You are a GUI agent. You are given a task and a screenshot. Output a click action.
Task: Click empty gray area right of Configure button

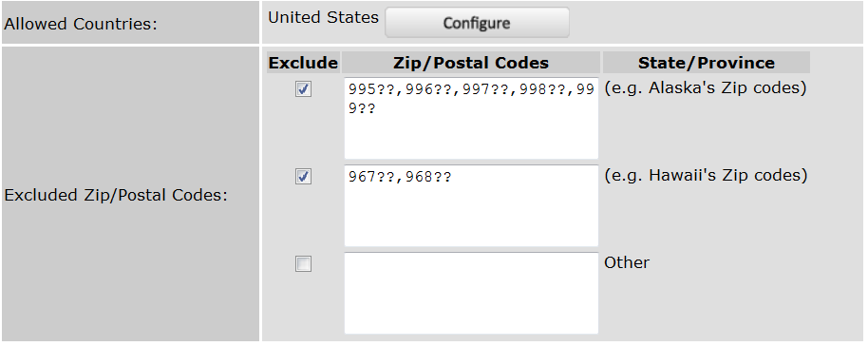tap(714, 23)
